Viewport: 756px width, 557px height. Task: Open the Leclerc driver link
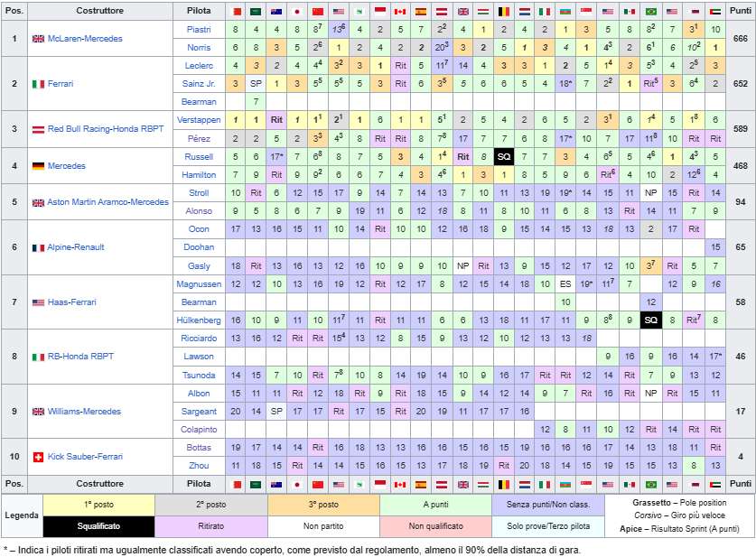coord(199,66)
